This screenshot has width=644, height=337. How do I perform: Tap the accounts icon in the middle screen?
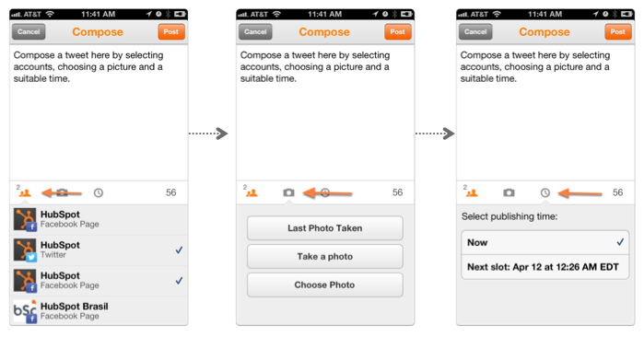click(252, 192)
